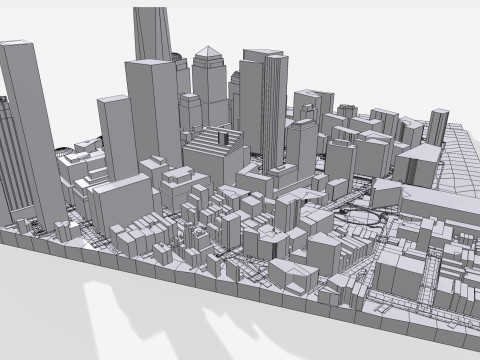Select the stepped terraced-roof building
Viewport: 480px width, 360px height.
point(213,155)
